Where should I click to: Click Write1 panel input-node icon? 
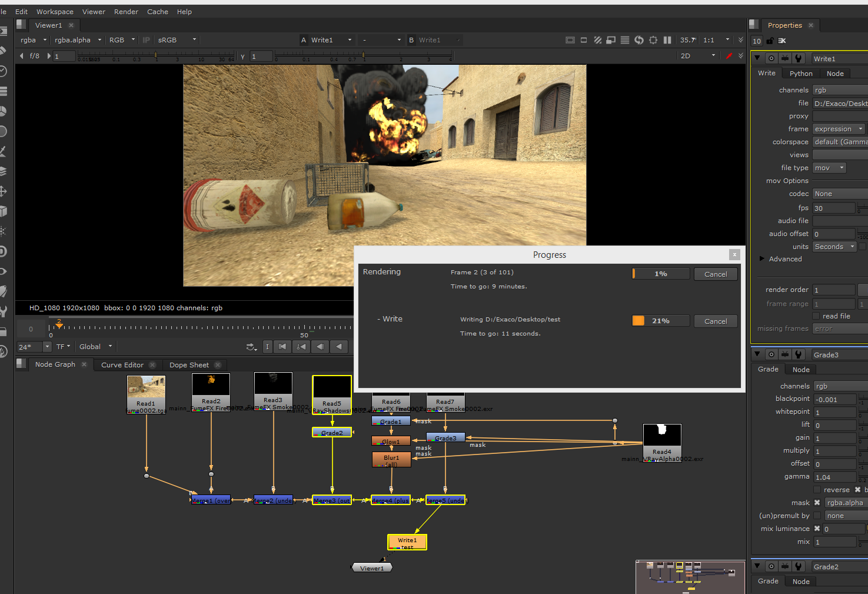[785, 58]
